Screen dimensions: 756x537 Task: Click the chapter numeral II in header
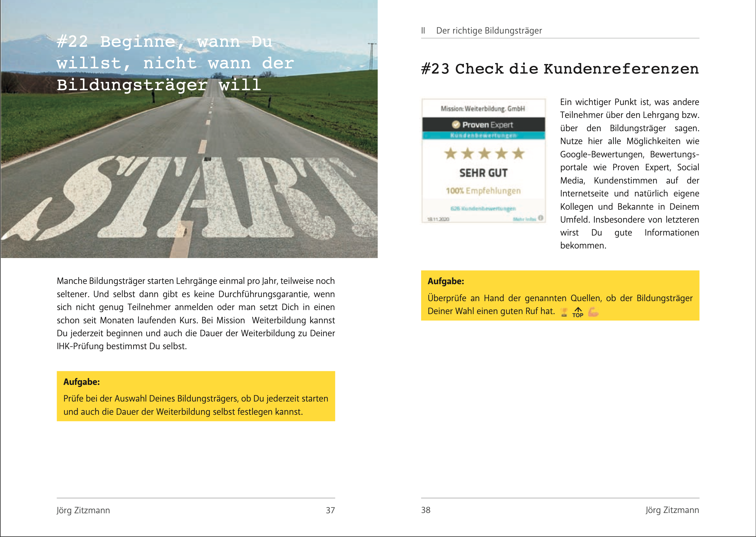pyautogui.click(x=423, y=31)
